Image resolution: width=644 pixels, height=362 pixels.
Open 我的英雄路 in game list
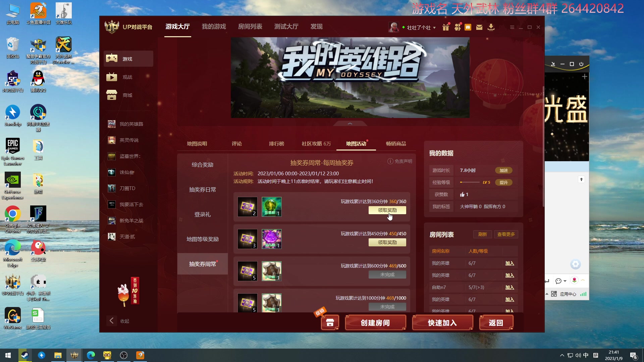(x=128, y=124)
